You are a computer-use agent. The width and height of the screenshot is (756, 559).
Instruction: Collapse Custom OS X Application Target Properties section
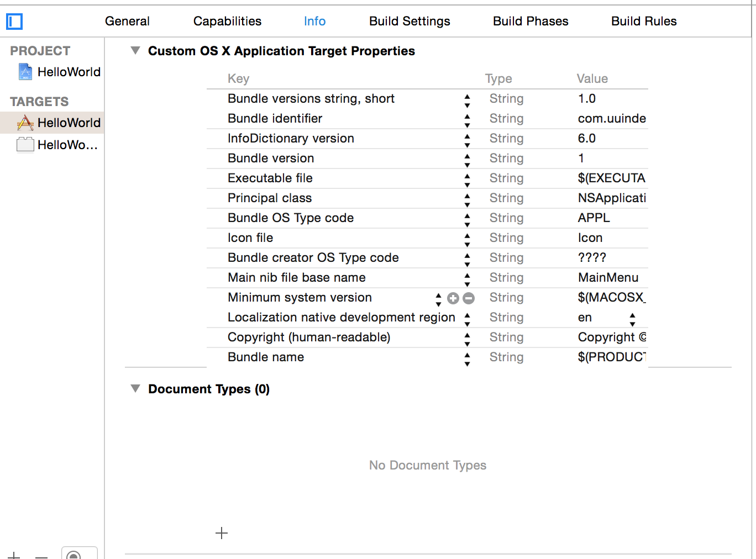135,51
